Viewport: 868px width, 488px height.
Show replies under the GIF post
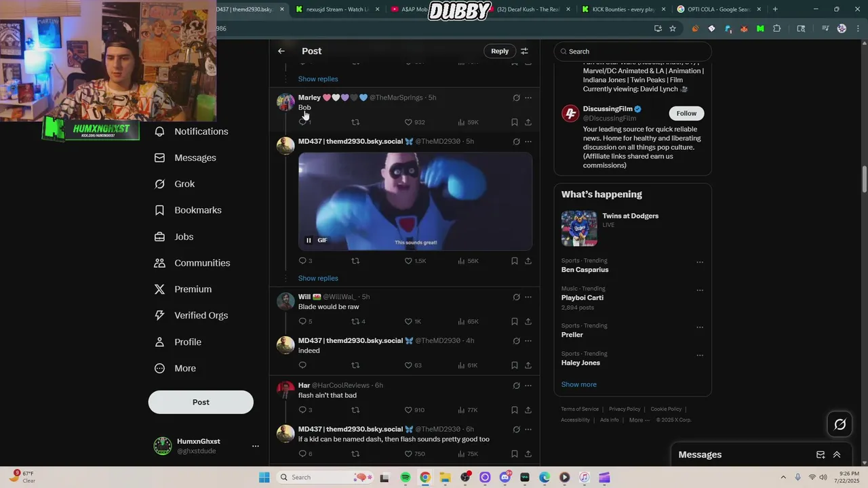318,278
